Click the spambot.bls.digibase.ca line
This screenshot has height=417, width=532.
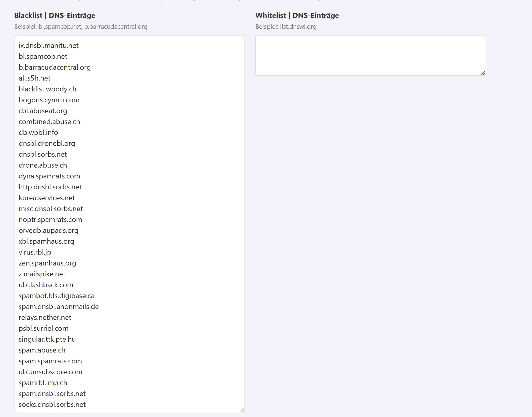coord(56,296)
